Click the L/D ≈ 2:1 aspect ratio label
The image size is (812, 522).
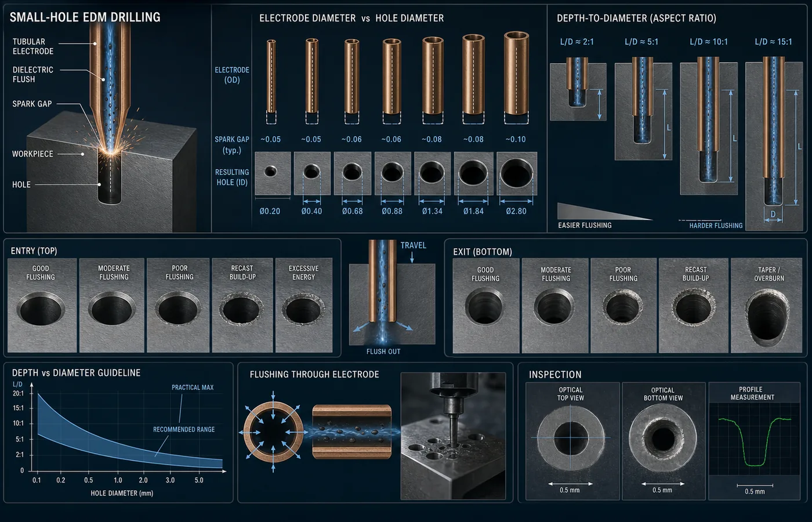coord(577,42)
